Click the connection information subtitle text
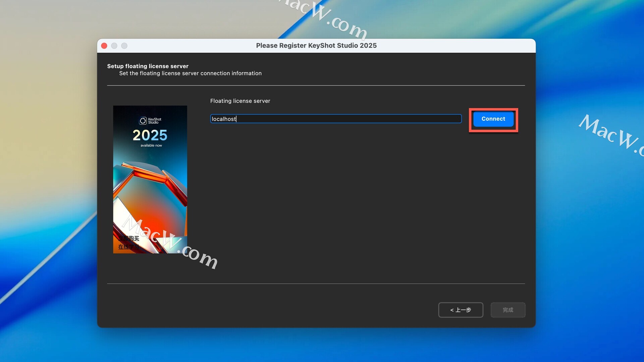Image resolution: width=644 pixels, height=362 pixels. tap(190, 73)
